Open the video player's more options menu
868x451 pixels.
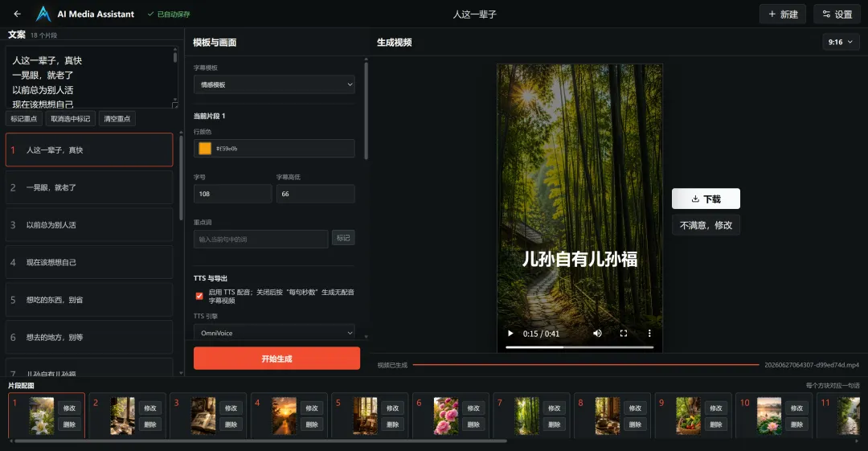pyautogui.click(x=649, y=334)
